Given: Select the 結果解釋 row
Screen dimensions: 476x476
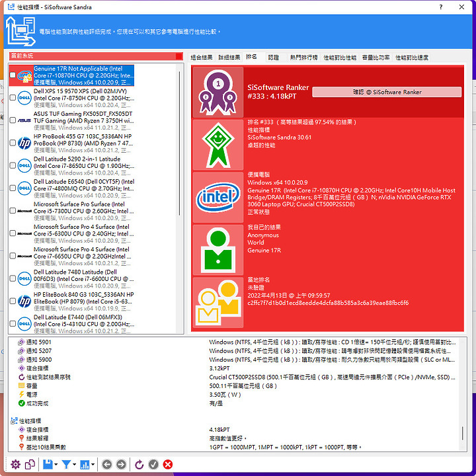Looking at the screenshot, I should [x=237, y=438].
